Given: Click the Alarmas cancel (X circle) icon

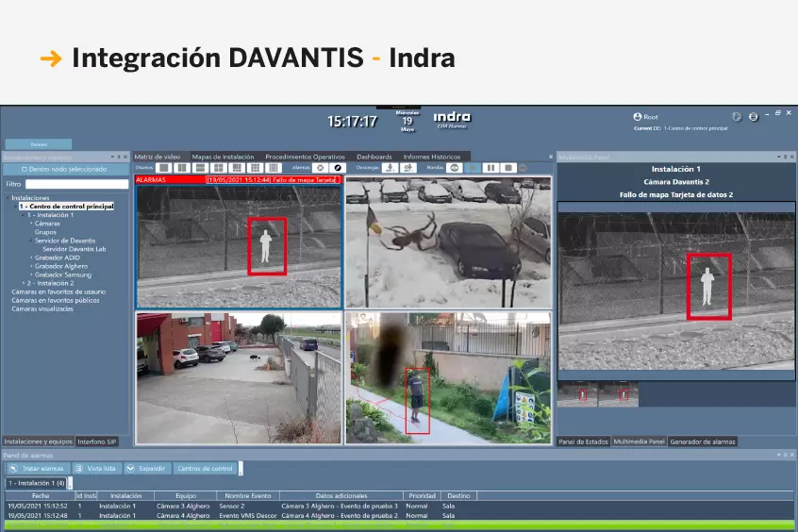Looking at the screenshot, I should (x=320, y=168).
